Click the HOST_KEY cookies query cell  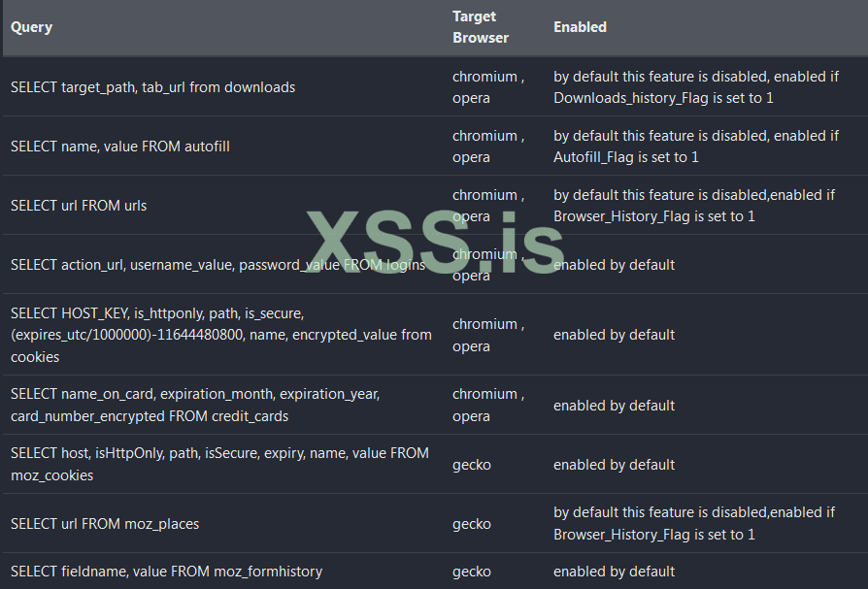point(221,335)
